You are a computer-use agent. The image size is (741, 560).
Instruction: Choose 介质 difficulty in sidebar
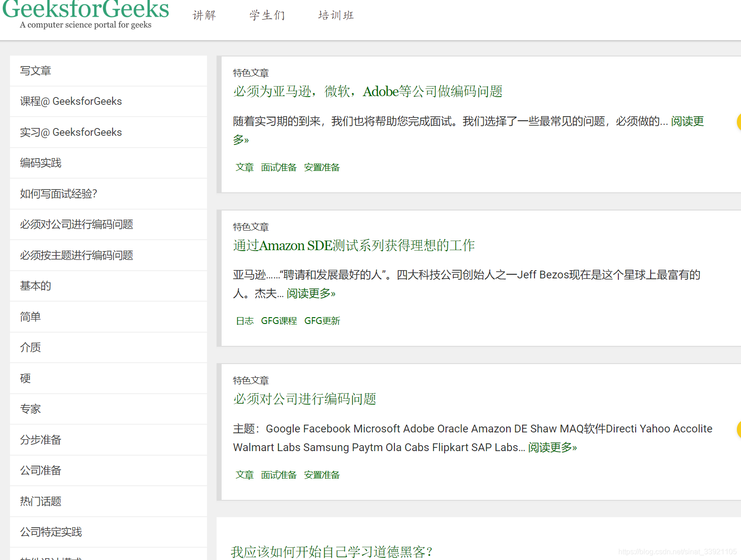(109, 347)
